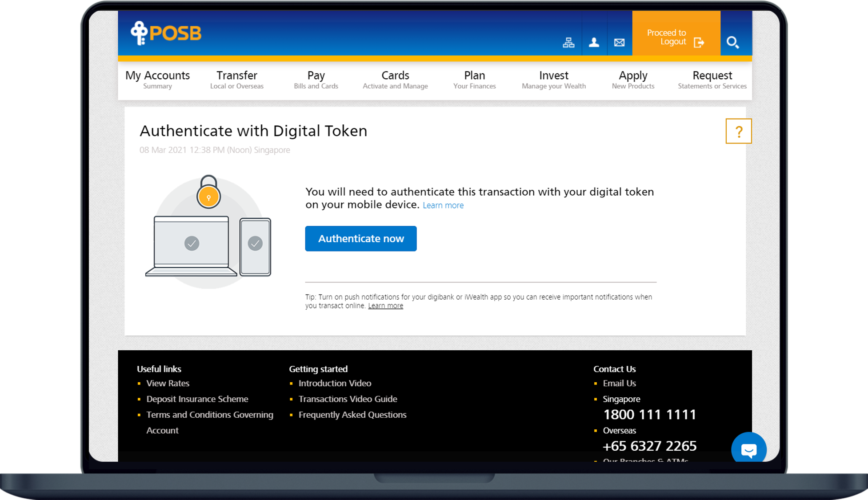Click the question mark help icon
This screenshot has width=868, height=500.
(739, 131)
